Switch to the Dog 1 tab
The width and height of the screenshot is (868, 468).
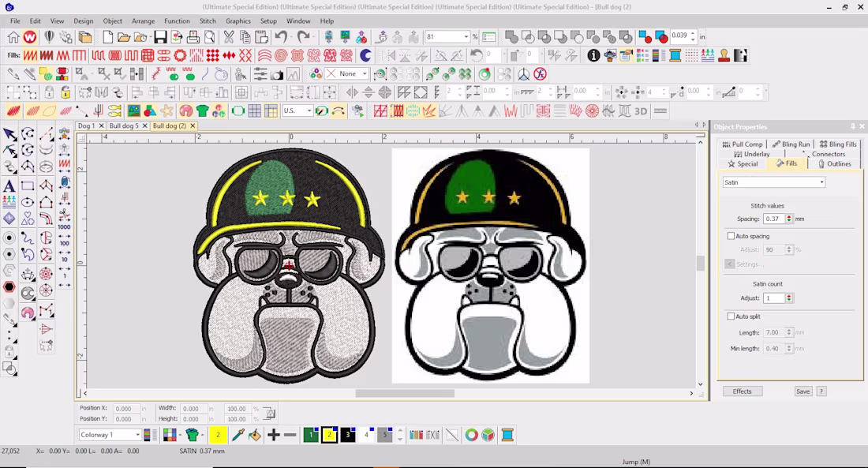86,125
